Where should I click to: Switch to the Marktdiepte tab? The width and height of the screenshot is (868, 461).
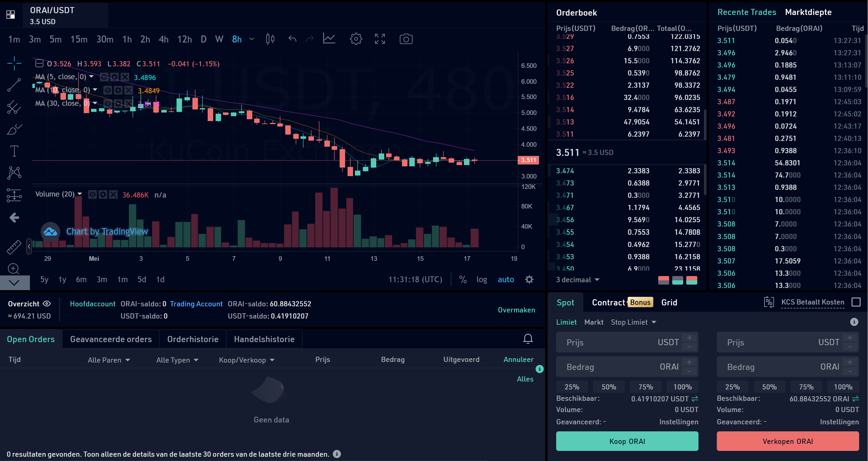[808, 12]
